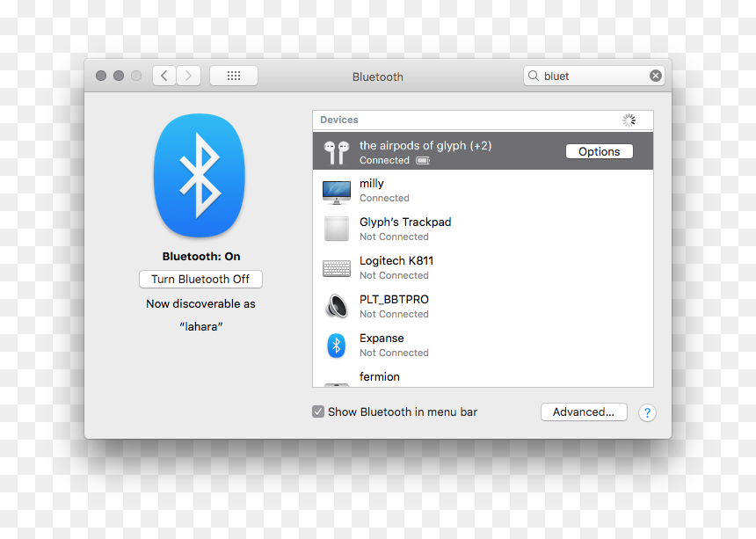
Task: Select the 'PLT_BBTPRO' device name
Action: pos(394,299)
